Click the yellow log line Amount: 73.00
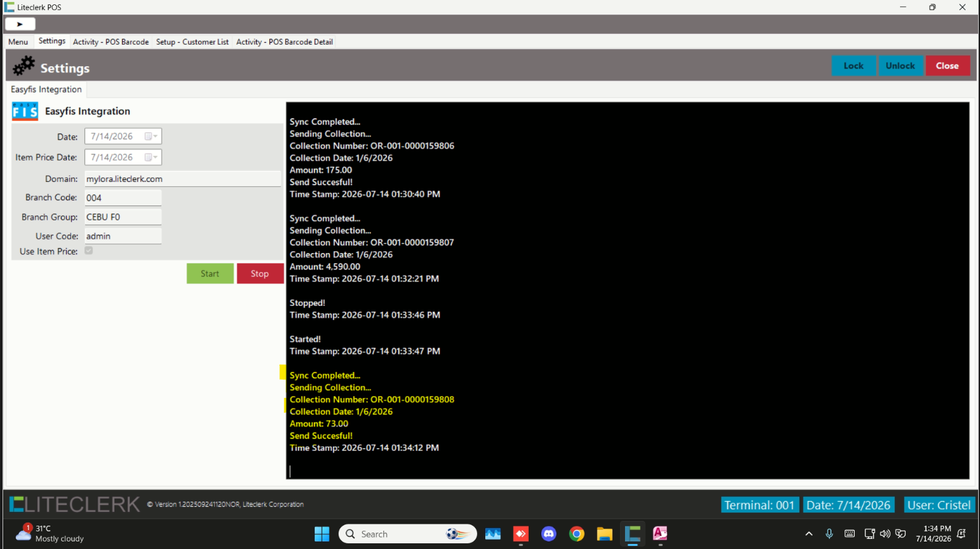The height and width of the screenshot is (549, 980). (319, 424)
